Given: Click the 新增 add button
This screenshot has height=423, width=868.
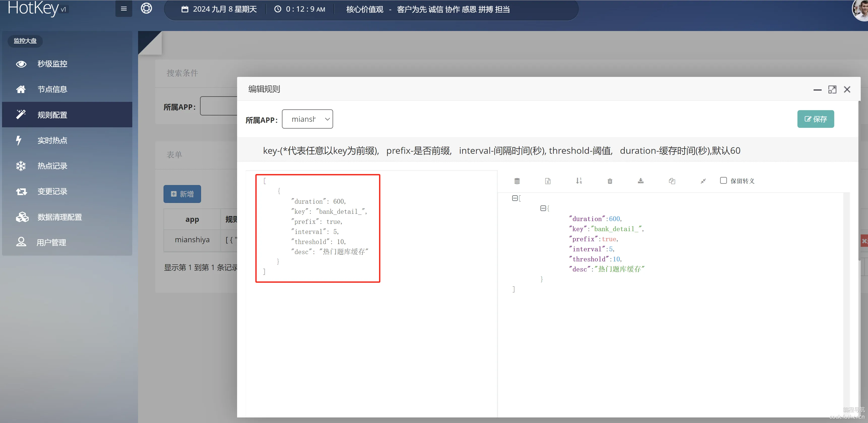Looking at the screenshot, I should 182,194.
